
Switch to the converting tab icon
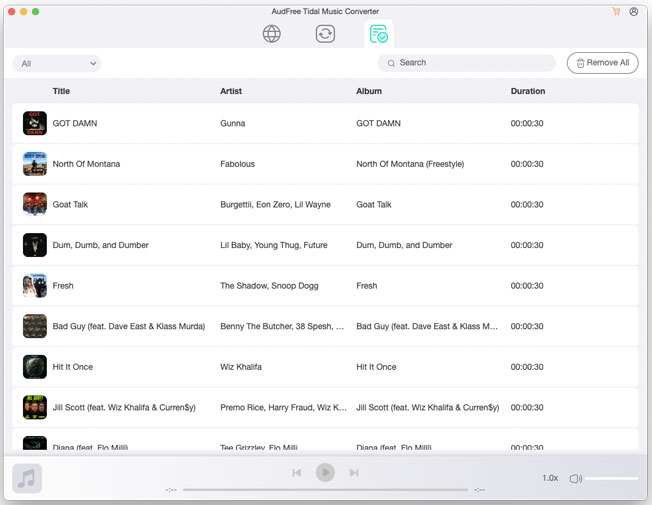click(325, 34)
